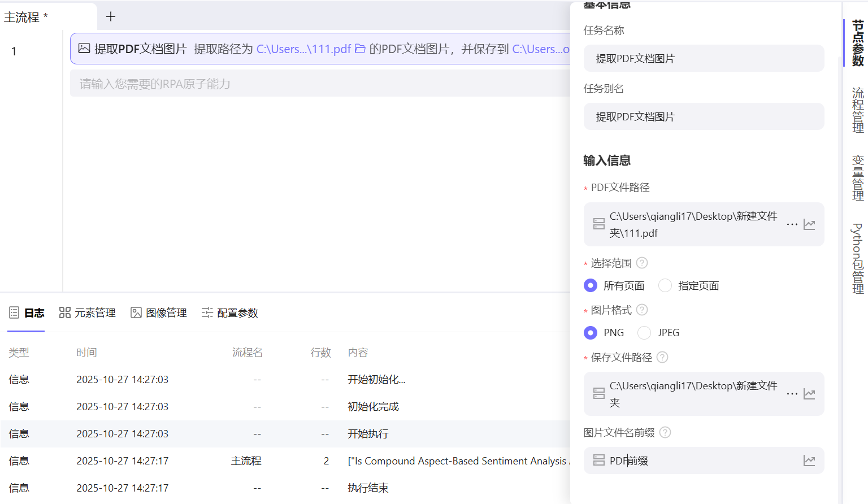
Task: Click the image icon on the 提取PDF文档图片 node
Action: [84, 49]
